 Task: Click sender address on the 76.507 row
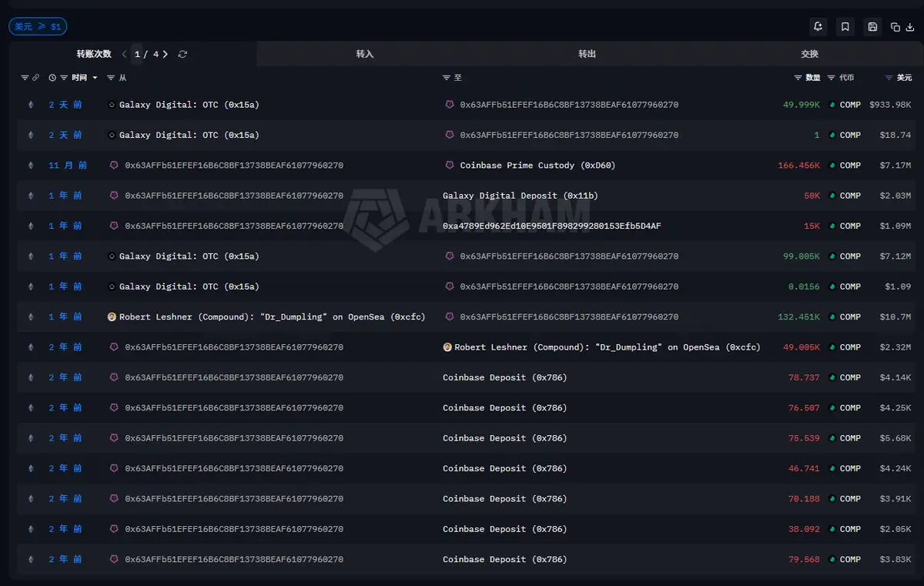(234, 408)
